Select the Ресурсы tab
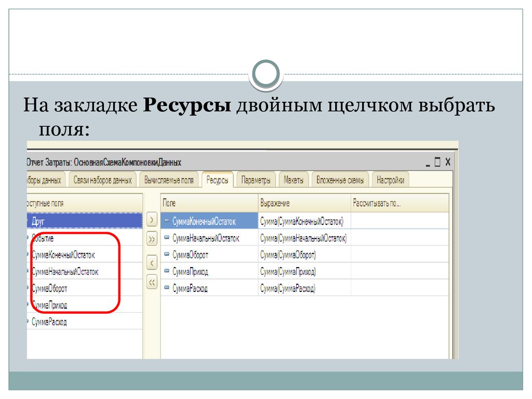 pos(217,180)
